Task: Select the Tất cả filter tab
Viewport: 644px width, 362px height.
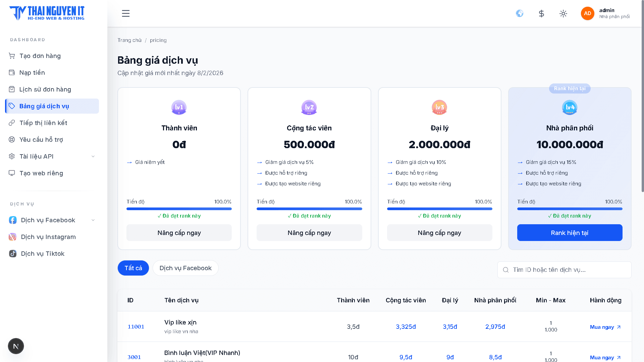Action: [x=133, y=268]
